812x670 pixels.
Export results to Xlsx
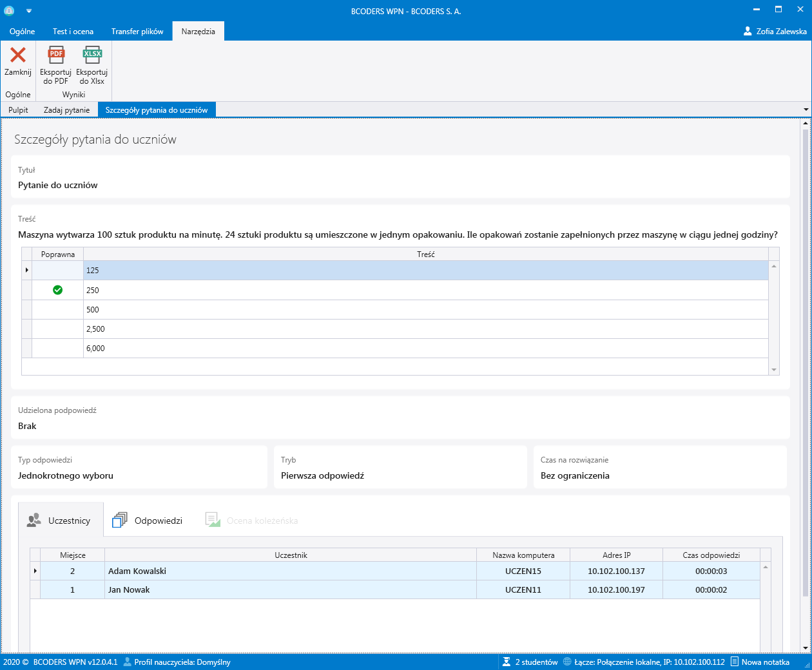click(92, 65)
